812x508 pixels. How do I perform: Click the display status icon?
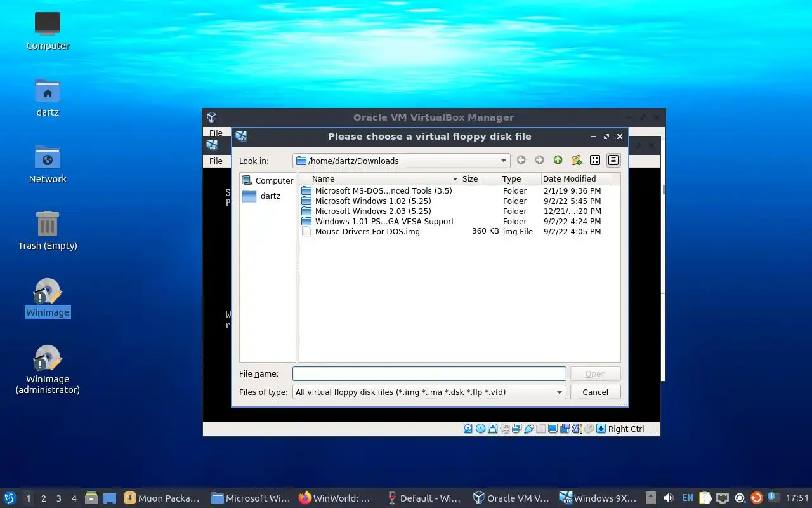(553, 429)
